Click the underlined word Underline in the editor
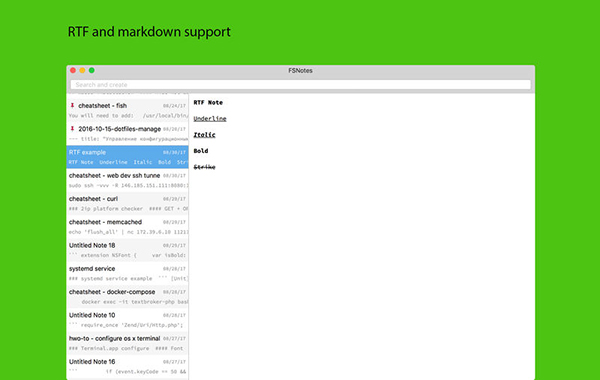This screenshot has width=600, height=380. point(210,119)
